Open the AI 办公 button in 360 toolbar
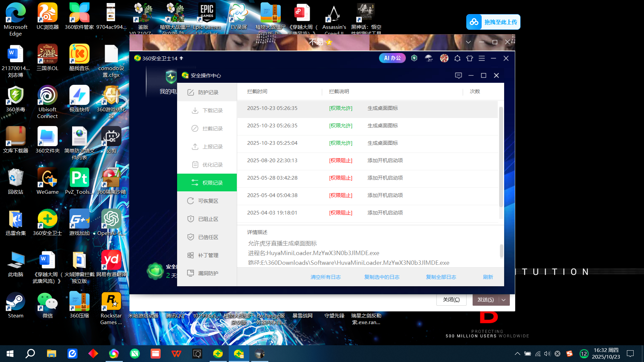 392,58
